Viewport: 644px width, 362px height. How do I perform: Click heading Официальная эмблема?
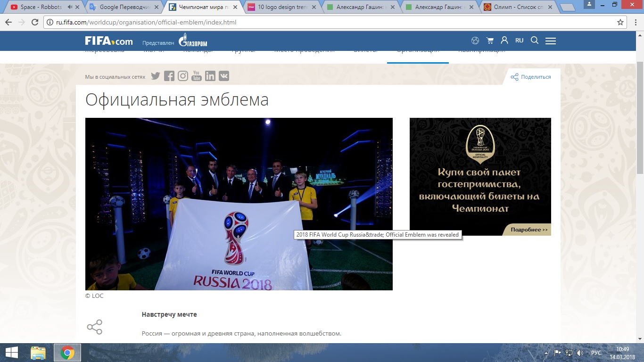pyautogui.click(x=177, y=100)
